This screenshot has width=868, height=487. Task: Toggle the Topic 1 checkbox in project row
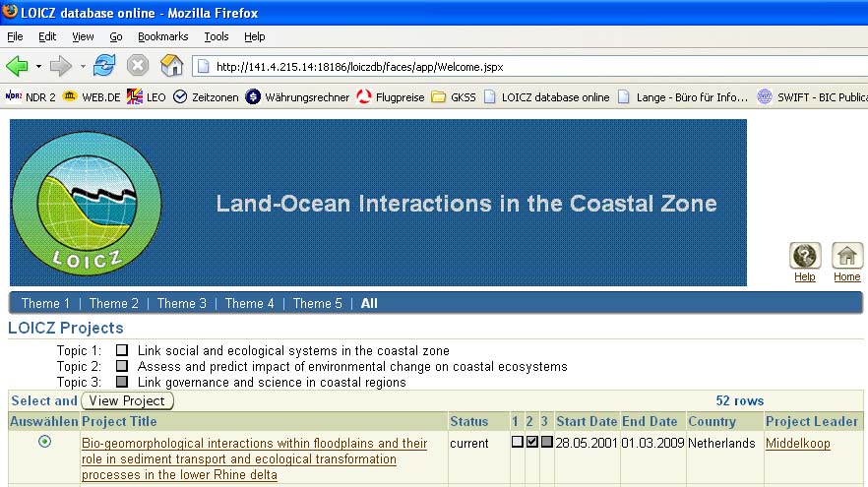tap(518, 443)
